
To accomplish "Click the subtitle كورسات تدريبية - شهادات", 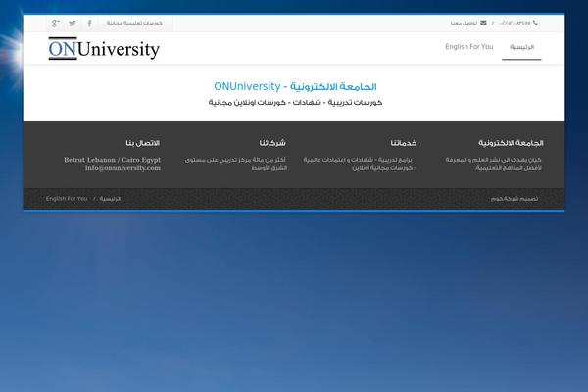I will coord(295,102).
